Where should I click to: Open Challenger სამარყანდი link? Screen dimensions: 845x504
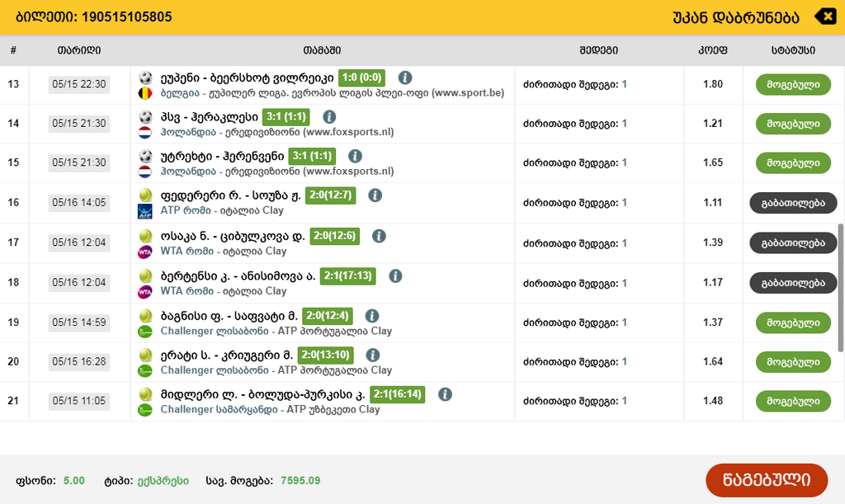click(x=219, y=410)
